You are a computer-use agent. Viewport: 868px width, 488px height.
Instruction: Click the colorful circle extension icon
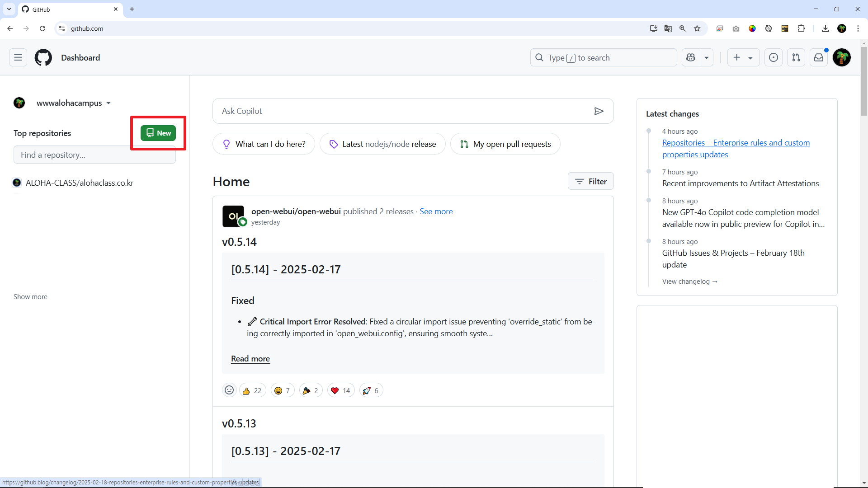pos(752,28)
